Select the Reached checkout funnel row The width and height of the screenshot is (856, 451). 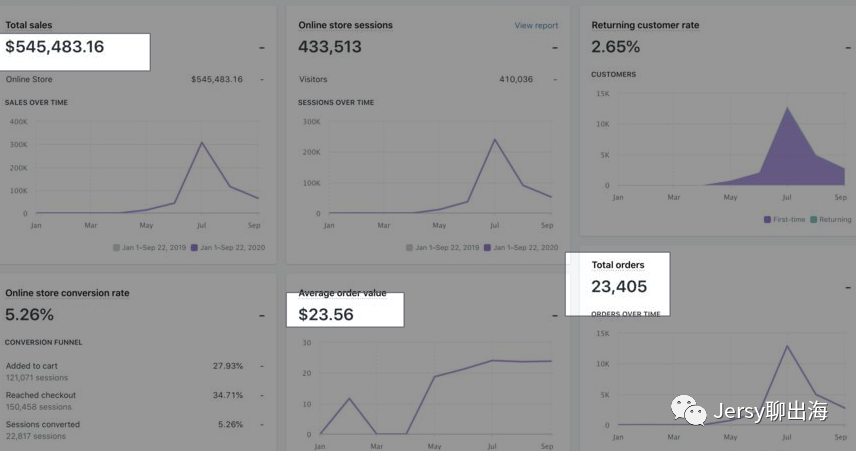click(x=40, y=395)
